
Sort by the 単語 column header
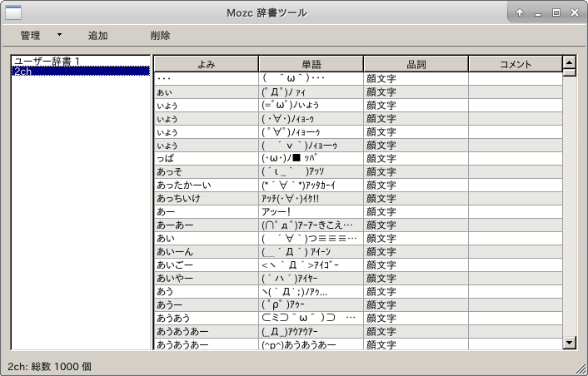coord(311,64)
